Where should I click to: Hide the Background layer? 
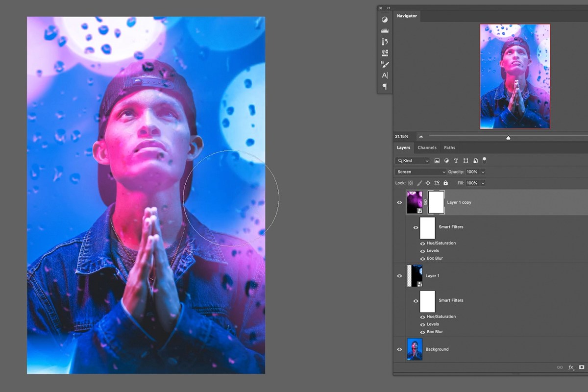click(x=399, y=349)
